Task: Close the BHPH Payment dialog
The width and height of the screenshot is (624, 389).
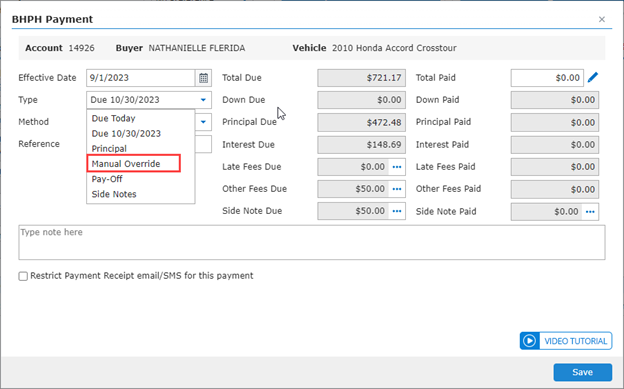Action: pos(602,19)
